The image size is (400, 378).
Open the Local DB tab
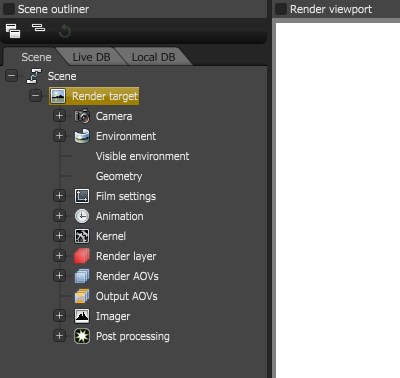(x=153, y=57)
